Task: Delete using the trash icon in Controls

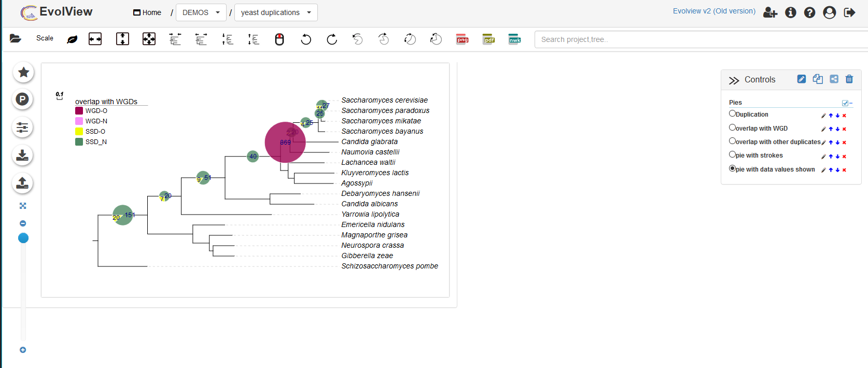Action: (x=849, y=79)
